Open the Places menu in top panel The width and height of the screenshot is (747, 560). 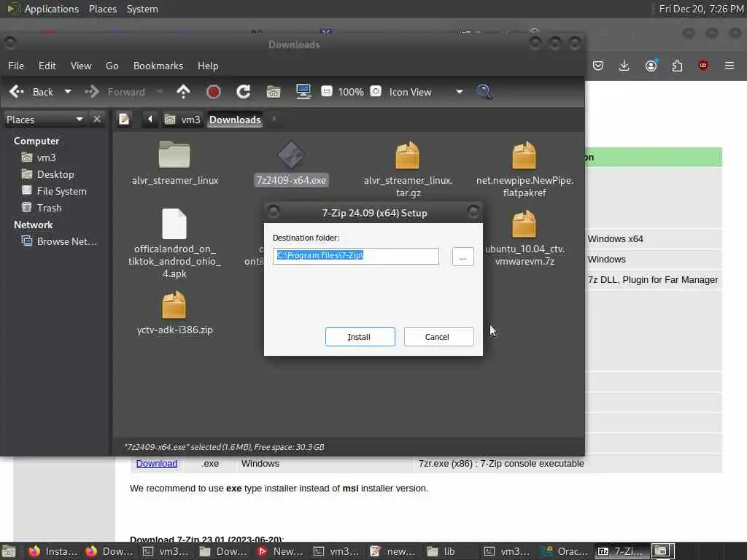coord(102,9)
